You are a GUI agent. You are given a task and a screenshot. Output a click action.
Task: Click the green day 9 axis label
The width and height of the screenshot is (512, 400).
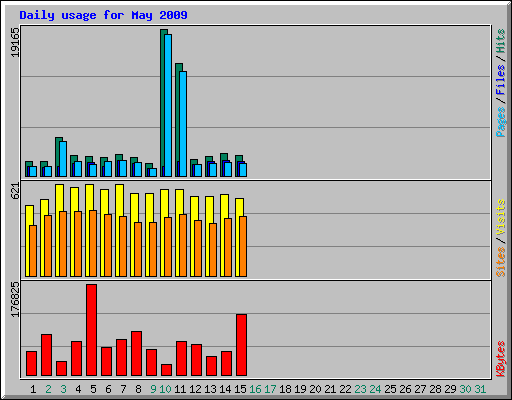(x=153, y=389)
